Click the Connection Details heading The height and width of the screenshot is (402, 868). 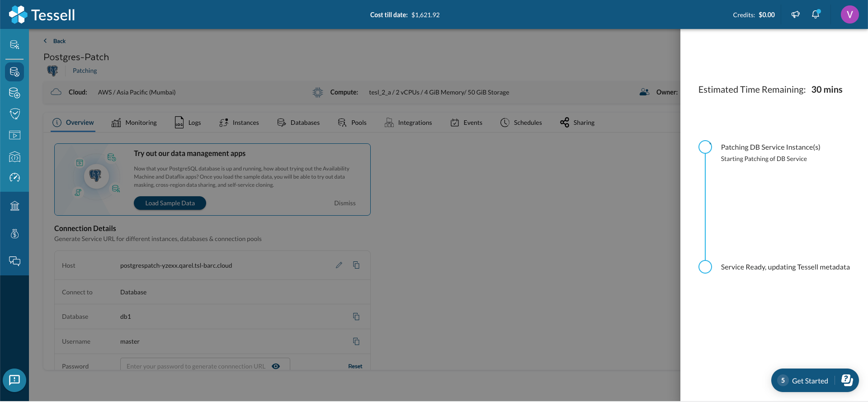[x=85, y=228]
